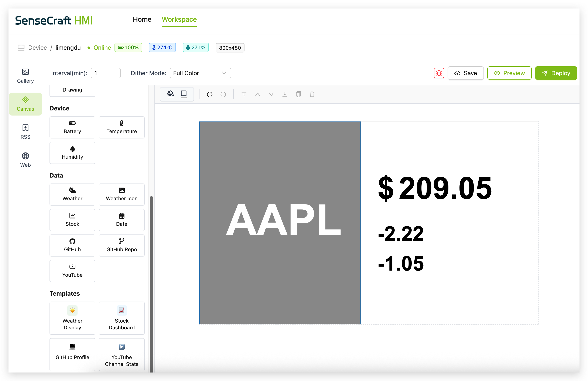The image size is (588, 381).
Task: Choose the Stock Dashboard template
Action: 122,318
